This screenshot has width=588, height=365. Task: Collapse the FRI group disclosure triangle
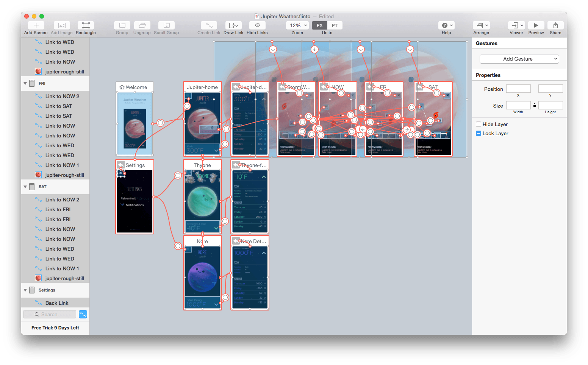click(25, 83)
